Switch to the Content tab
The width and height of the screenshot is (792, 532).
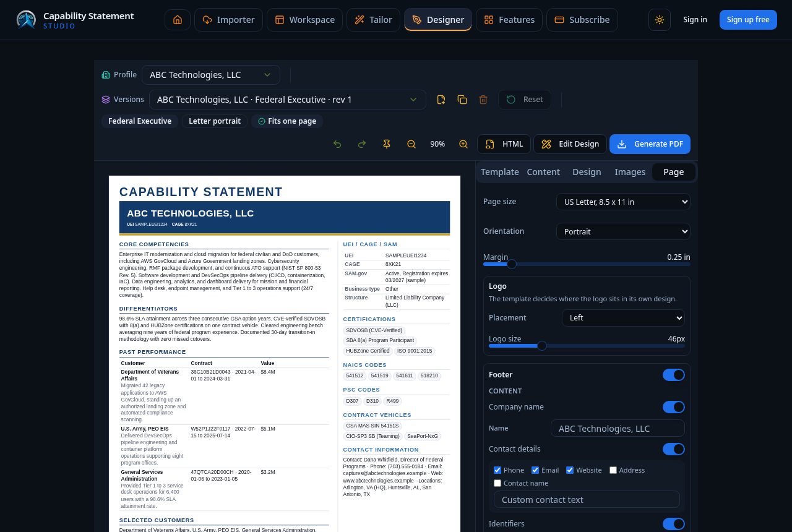(543, 172)
